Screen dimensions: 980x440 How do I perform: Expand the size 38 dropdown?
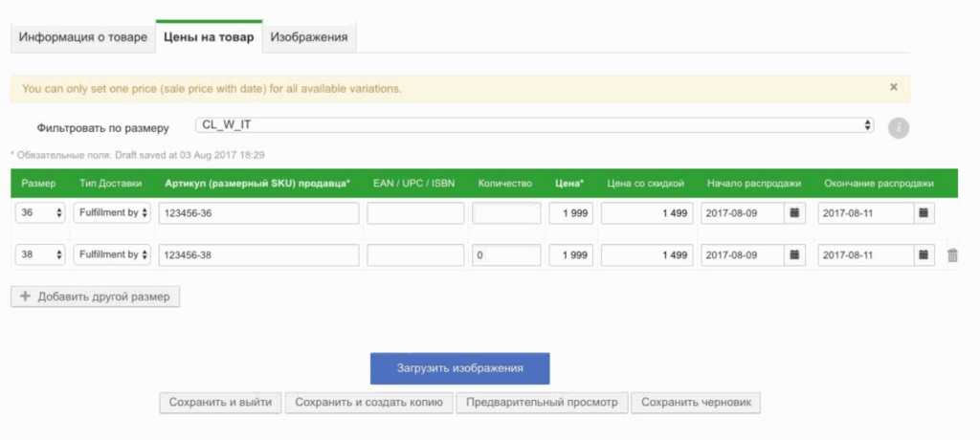pos(40,255)
